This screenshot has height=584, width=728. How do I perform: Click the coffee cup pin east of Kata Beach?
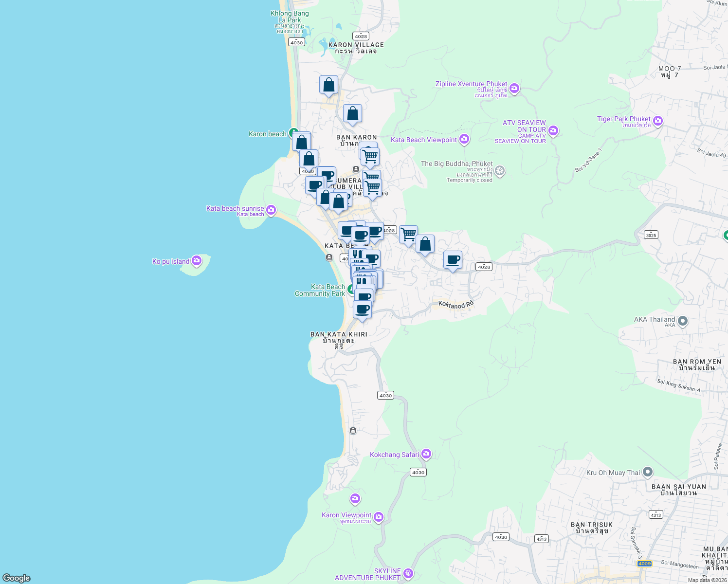(x=453, y=259)
